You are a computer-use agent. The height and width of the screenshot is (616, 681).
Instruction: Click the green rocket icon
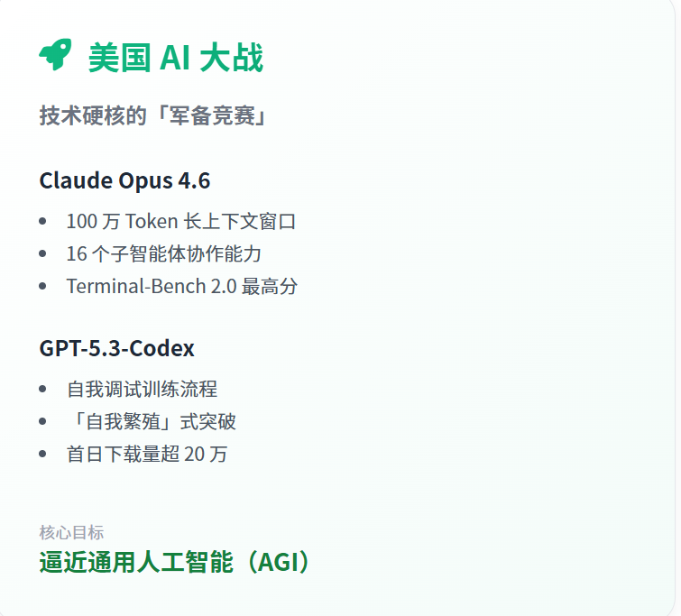[54, 56]
